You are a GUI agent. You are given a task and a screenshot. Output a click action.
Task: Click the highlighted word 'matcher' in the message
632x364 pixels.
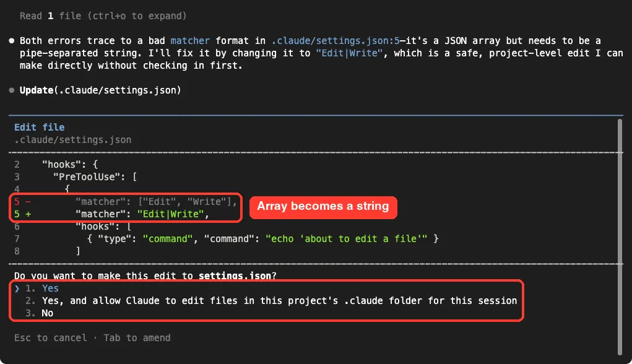click(190, 41)
